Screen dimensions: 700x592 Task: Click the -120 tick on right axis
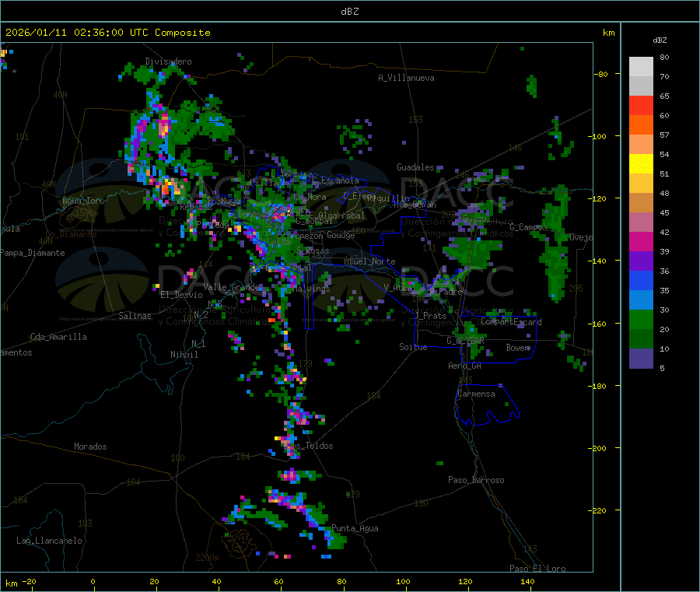600,198
